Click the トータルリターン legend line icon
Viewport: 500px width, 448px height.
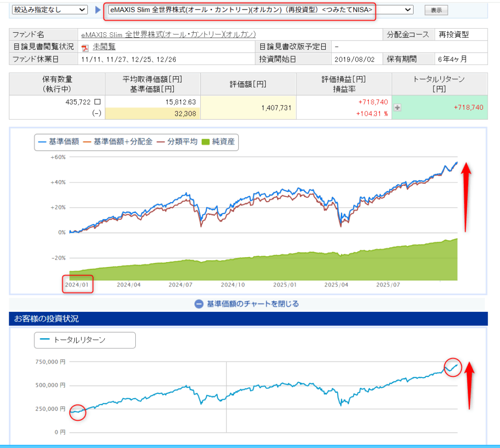click(x=44, y=340)
